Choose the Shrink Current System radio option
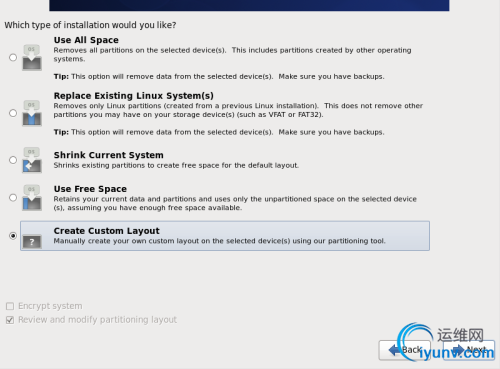 [13, 160]
